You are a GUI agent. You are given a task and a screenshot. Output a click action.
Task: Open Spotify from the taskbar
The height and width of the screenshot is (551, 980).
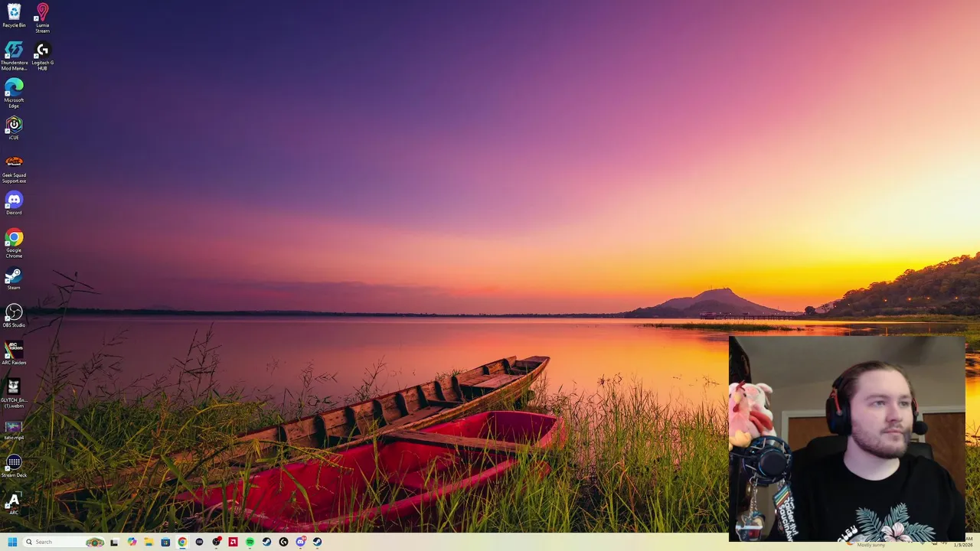(250, 542)
